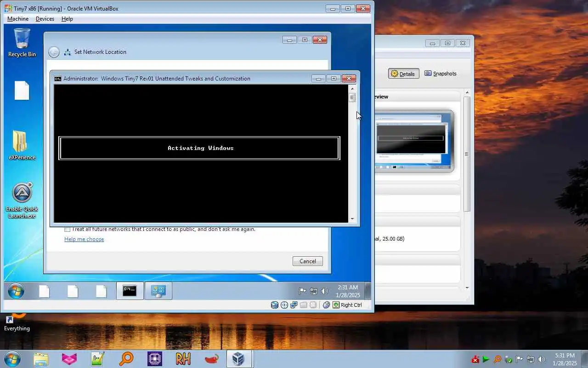The width and height of the screenshot is (588, 368).
Task: Open the guest Windows 7 Start orb
Action: pyautogui.click(x=16, y=291)
